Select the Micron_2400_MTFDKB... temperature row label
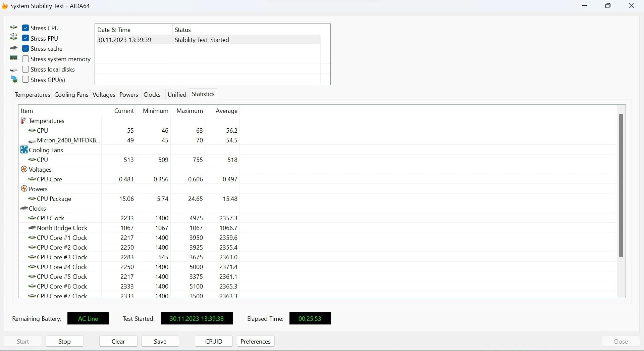Screen dimensions: 644x351 coord(68,140)
